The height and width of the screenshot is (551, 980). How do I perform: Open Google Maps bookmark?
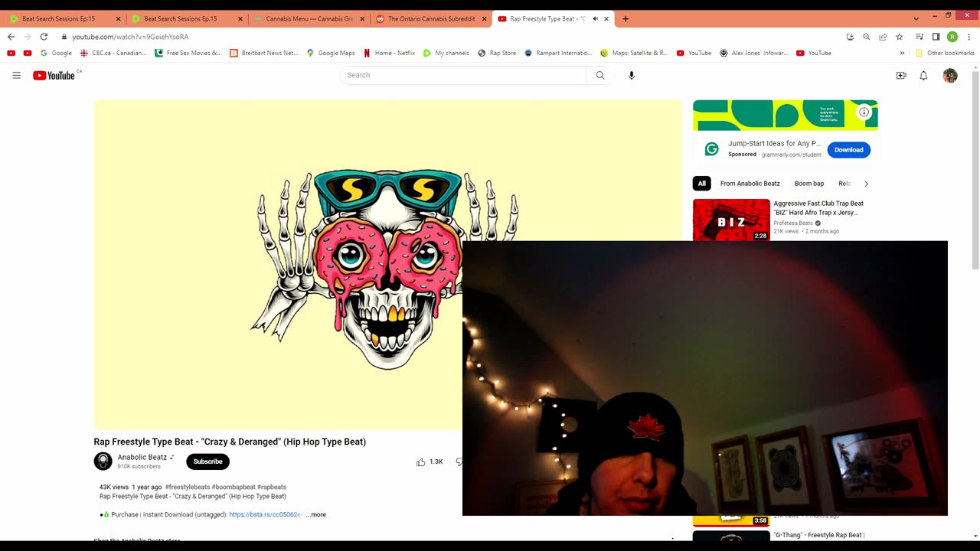[x=330, y=53]
